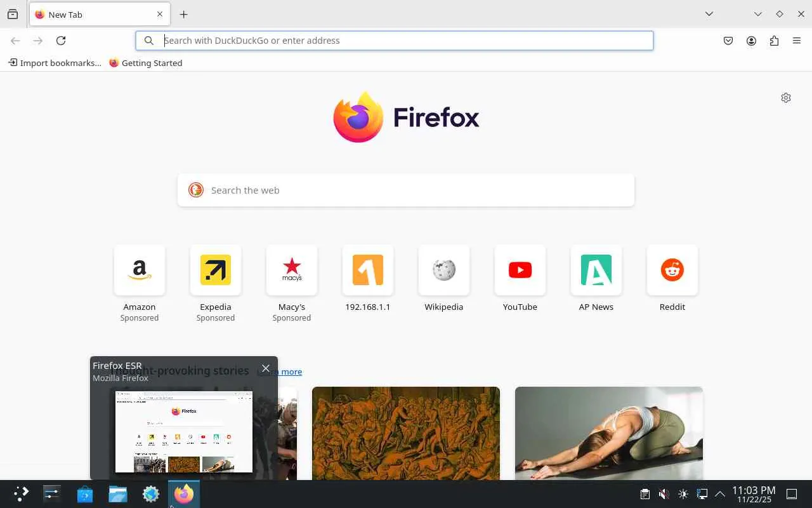Image resolution: width=812 pixels, height=508 pixels.
Task: Open the YouTube shortcut tile
Action: [x=520, y=279]
